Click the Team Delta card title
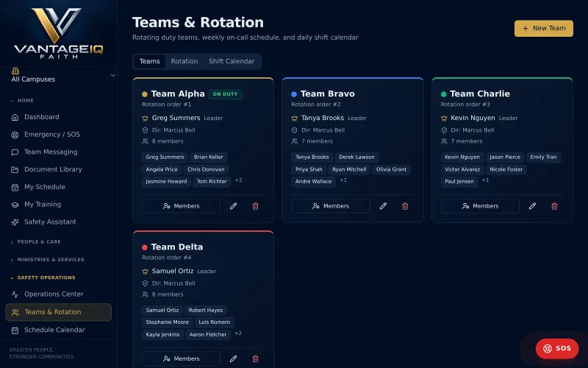This screenshot has width=588, height=368. click(x=177, y=247)
